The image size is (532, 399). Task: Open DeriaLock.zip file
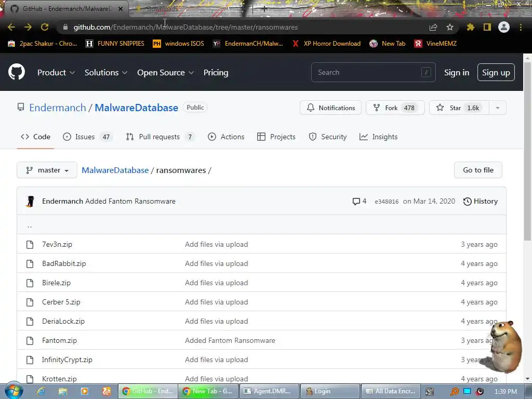click(x=63, y=321)
